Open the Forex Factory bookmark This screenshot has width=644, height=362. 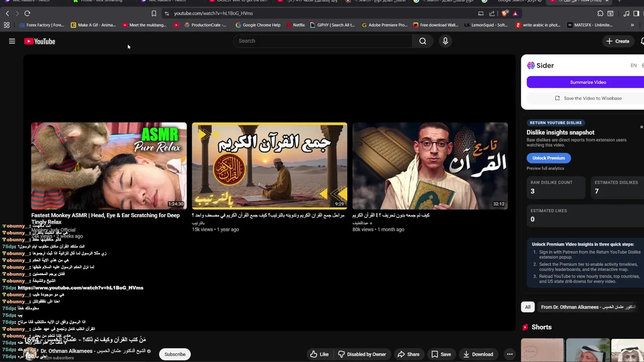[41, 25]
